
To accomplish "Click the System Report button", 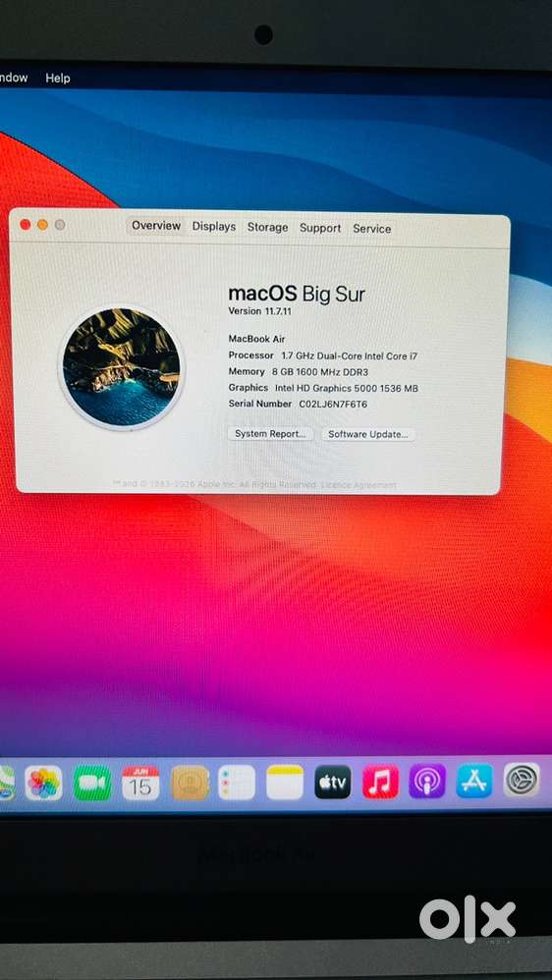I will pos(270,434).
